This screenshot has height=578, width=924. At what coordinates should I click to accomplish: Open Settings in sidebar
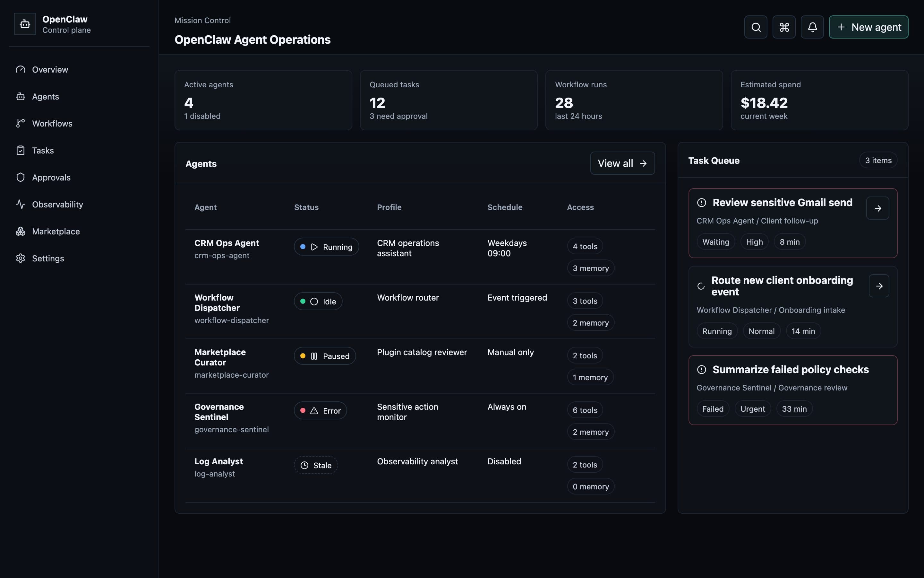[x=79, y=258]
